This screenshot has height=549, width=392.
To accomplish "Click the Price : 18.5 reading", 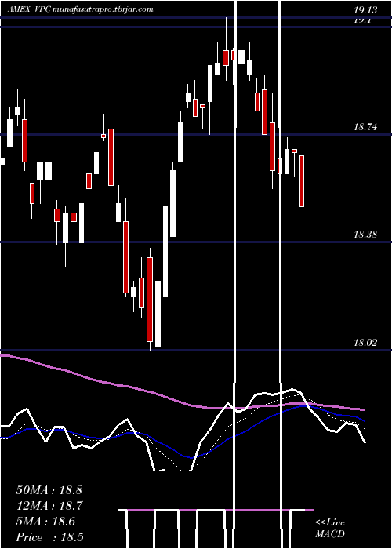I will [x=49, y=537].
